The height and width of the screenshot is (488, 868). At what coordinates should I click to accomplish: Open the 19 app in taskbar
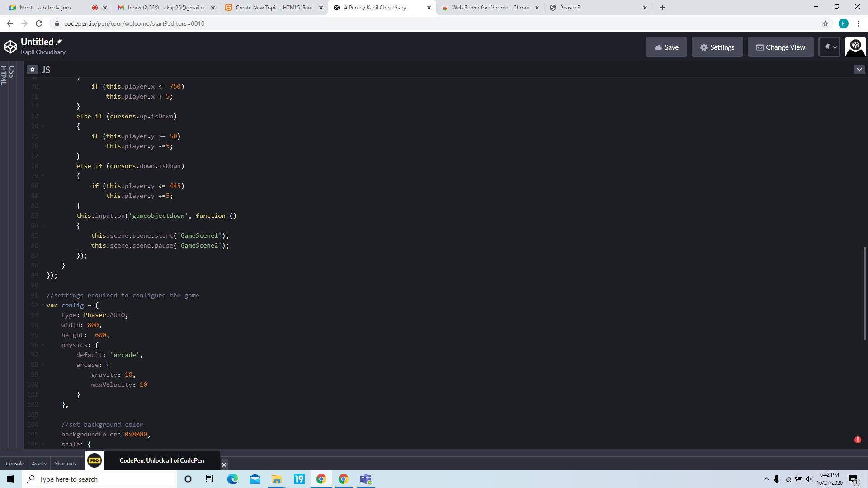point(299,479)
